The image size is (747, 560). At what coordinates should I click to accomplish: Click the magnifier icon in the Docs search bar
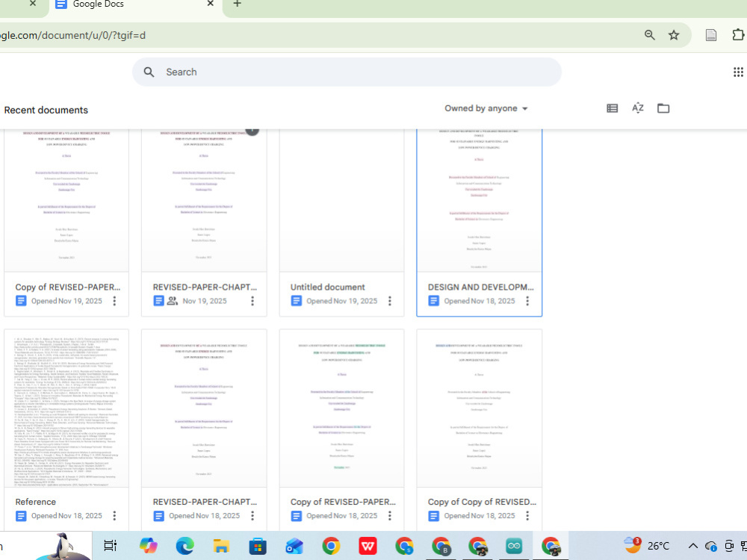coord(149,72)
